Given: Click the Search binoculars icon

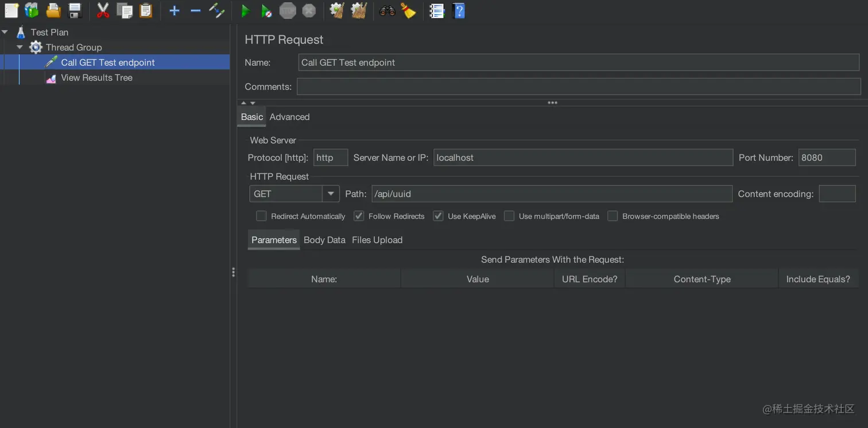Looking at the screenshot, I should coord(387,10).
